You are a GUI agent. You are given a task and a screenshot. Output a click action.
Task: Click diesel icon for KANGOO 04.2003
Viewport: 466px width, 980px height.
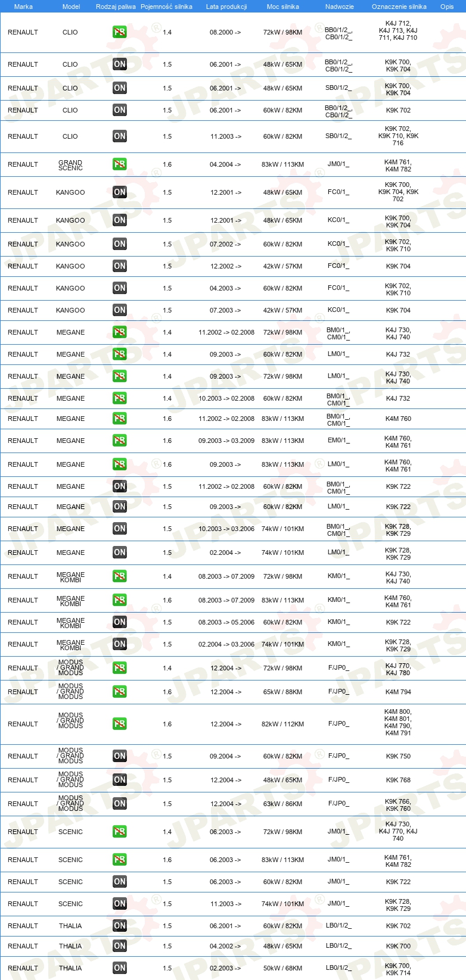click(x=120, y=288)
